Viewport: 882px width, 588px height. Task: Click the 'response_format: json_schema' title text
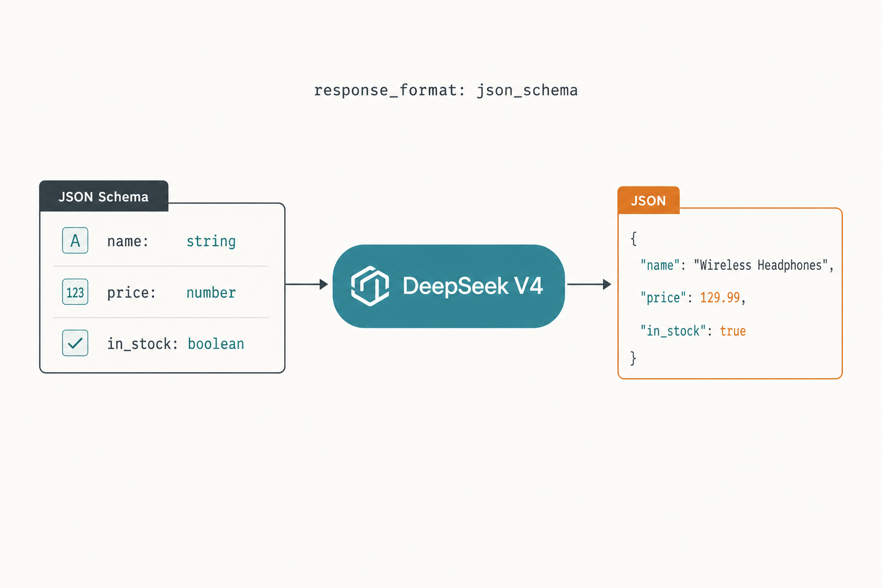pos(446,91)
